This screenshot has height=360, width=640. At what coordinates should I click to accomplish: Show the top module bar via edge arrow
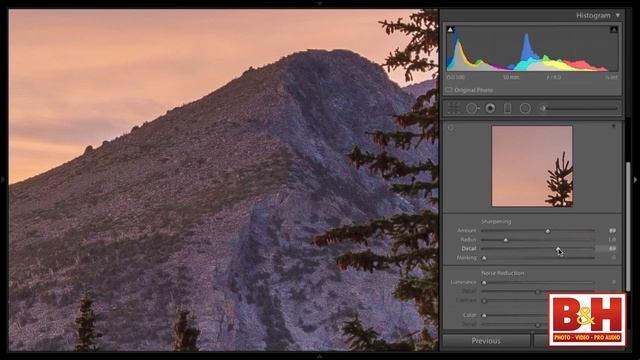[320, 3]
